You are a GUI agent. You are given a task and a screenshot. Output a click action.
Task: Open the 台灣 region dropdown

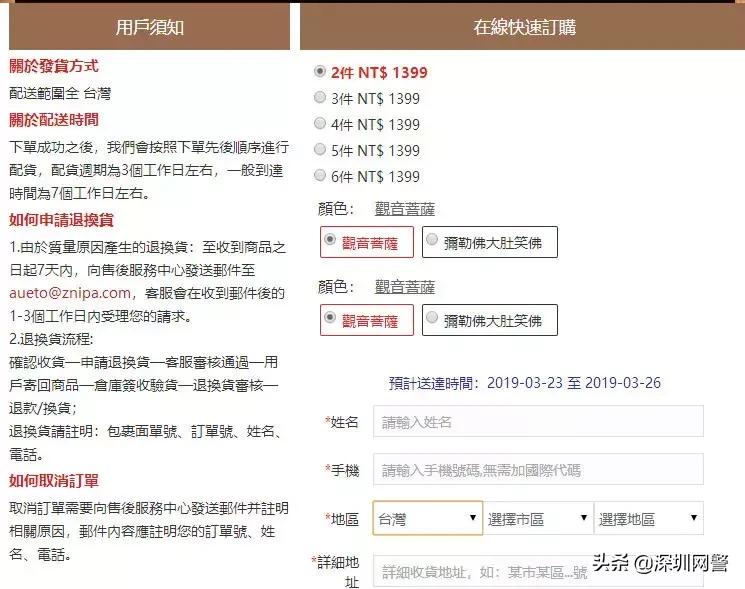tap(428, 518)
